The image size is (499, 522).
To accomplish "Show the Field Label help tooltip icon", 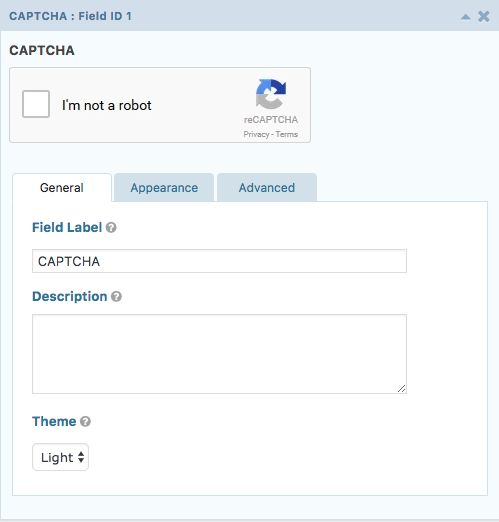I will pyautogui.click(x=111, y=228).
